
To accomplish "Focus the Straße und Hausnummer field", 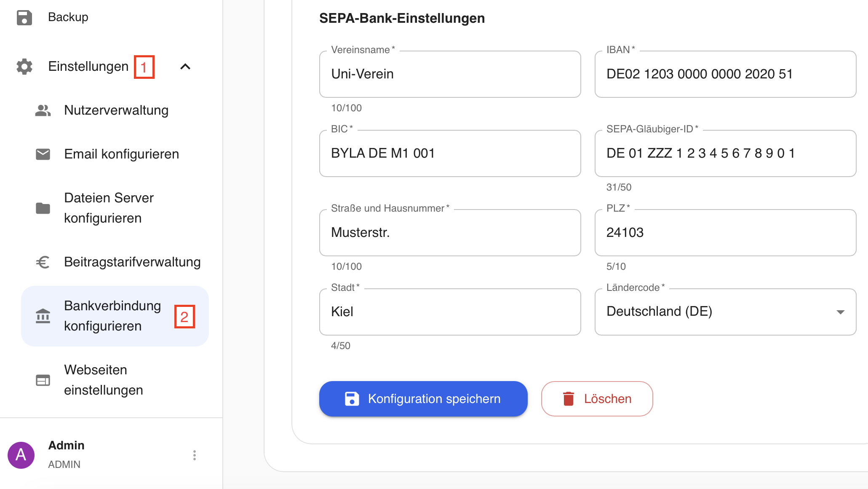I will (x=450, y=233).
